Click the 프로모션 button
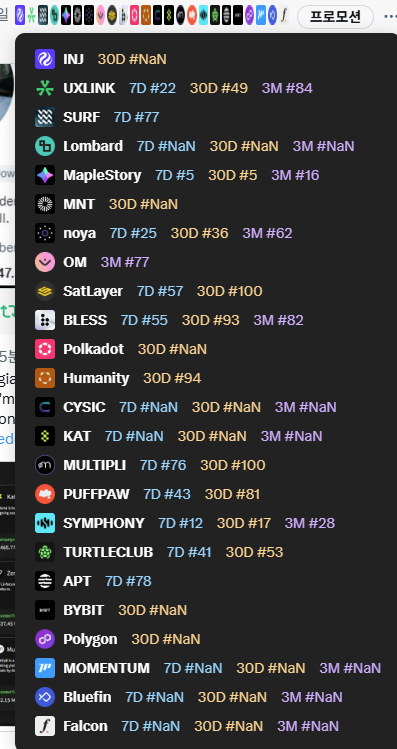 tap(335, 17)
